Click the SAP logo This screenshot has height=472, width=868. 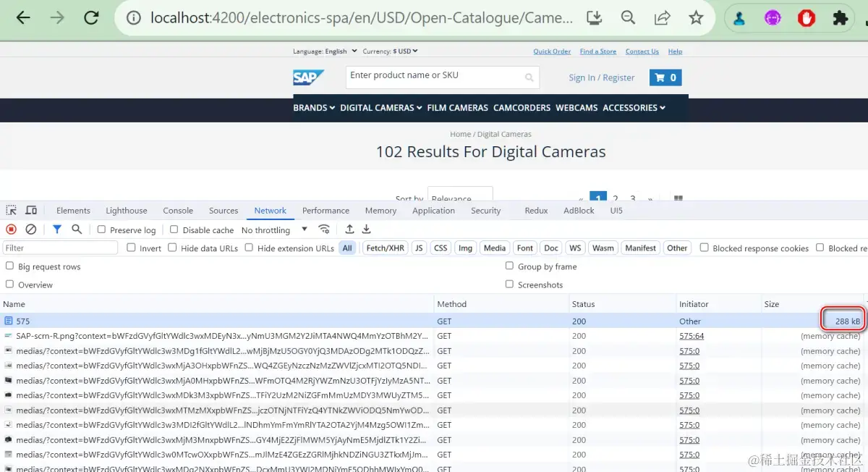pyautogui.click(x=309, y=77)
